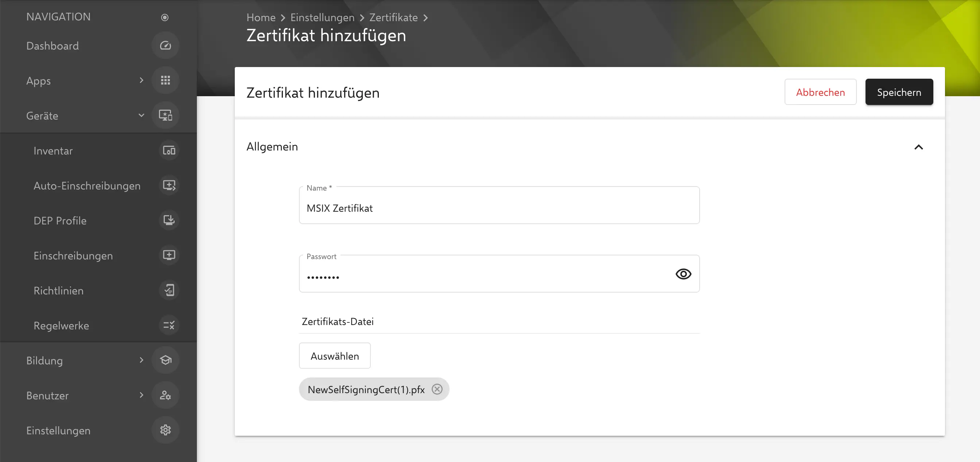Viewport: 980px width, 462px height.
Task: Click the Einschreibungen plus-screen icon
Action: pos(169,255)
